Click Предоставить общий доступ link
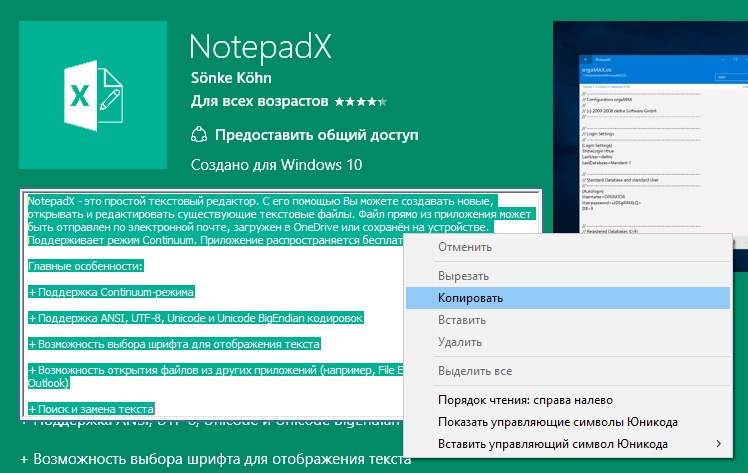748x473 pixels. [x=316, y=135]
